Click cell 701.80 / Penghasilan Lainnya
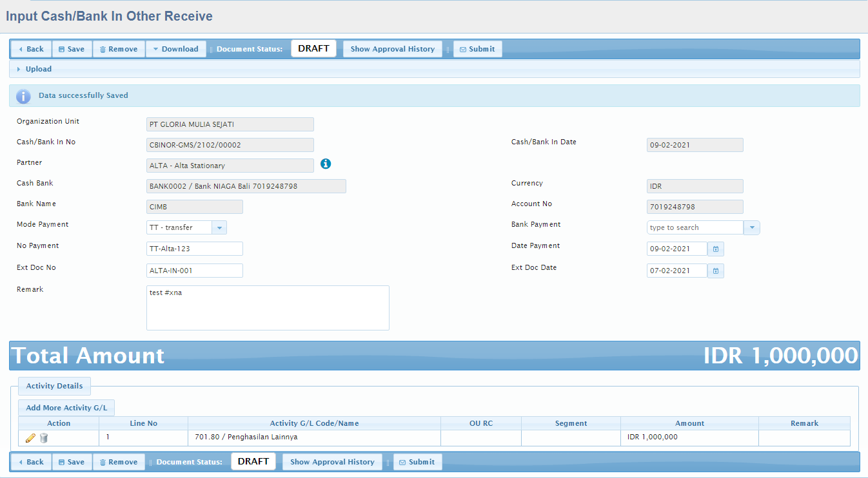Screen dimensions: 868x478 314,437
